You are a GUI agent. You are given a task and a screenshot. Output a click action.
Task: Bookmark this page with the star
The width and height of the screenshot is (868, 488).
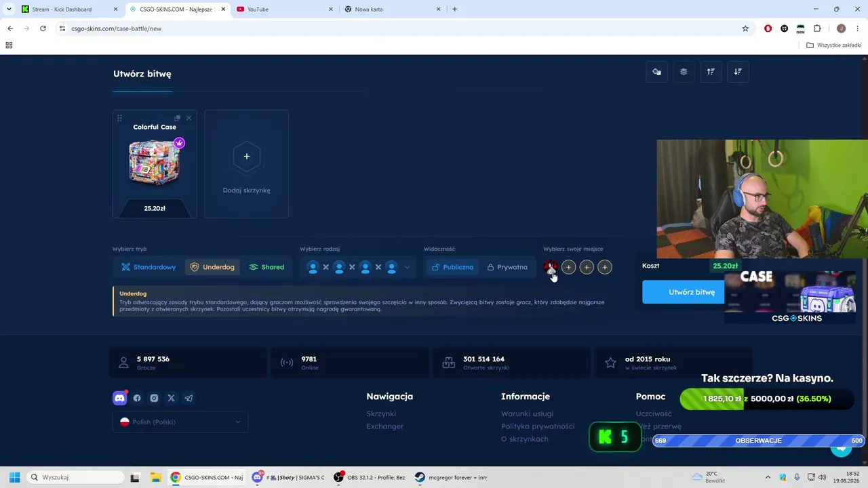[x=745, y=28]
